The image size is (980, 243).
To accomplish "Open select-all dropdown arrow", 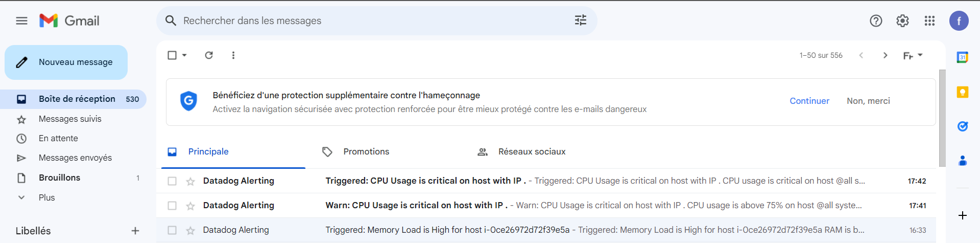I will pos(184,55).
